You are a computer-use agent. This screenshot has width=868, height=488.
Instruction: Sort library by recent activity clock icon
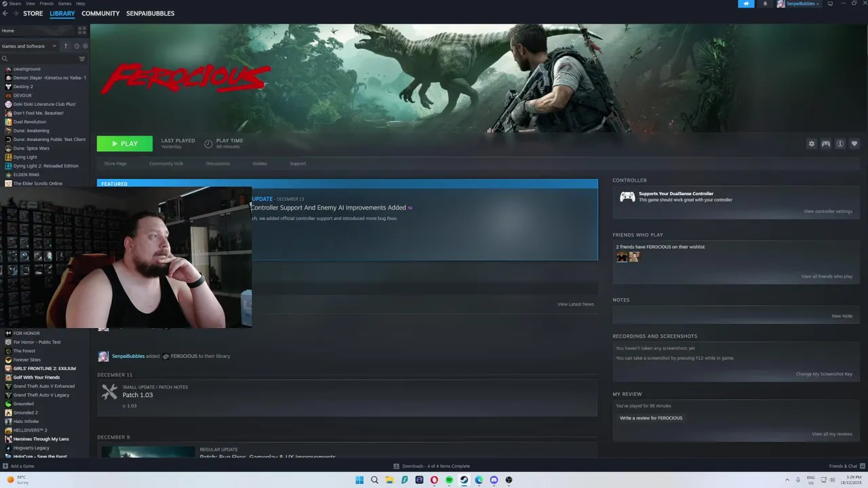(76, 46)
